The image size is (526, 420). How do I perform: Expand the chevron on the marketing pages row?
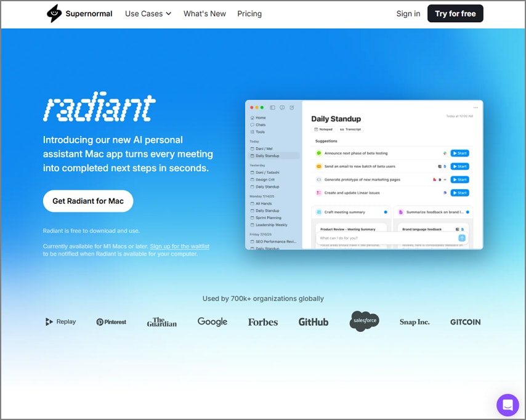point(445,180)
